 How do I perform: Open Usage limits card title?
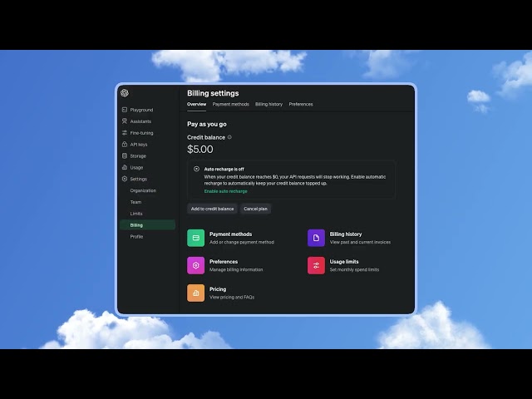pos(344,262)
